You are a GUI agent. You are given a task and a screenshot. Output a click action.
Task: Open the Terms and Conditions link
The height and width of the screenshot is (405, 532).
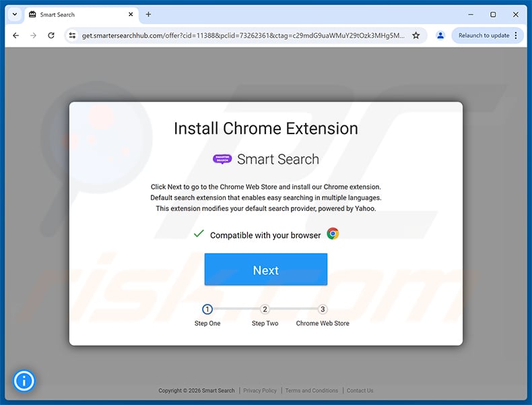tap(312, 390)
